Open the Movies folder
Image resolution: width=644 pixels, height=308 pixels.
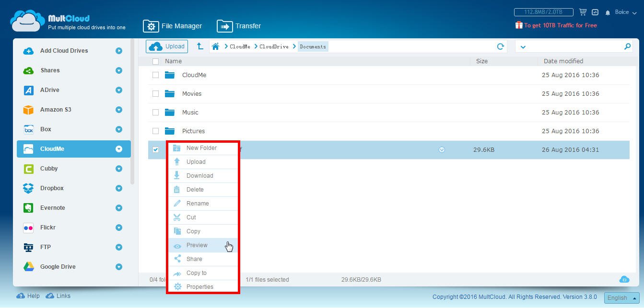(192, 94)
